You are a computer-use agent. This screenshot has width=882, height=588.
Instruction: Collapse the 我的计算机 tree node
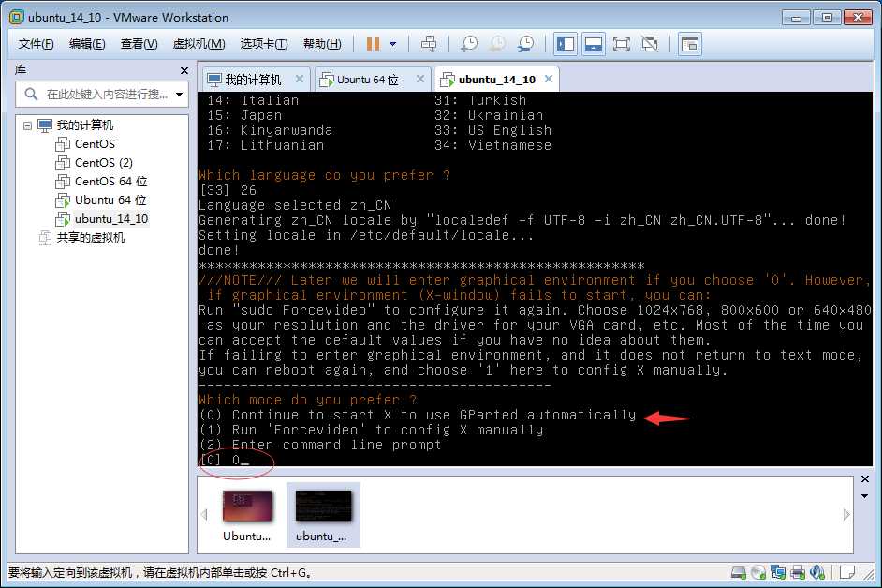coord(27,125)
